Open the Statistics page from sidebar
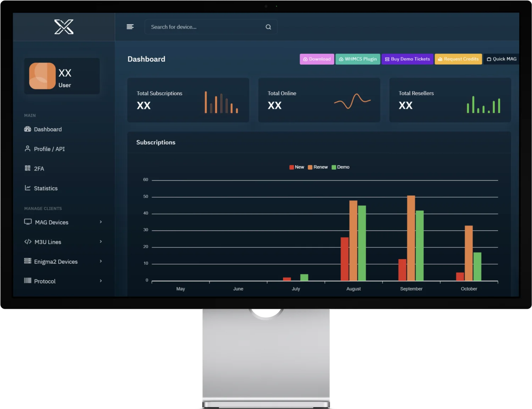532x409 pixels. click(x=45, y=188)
